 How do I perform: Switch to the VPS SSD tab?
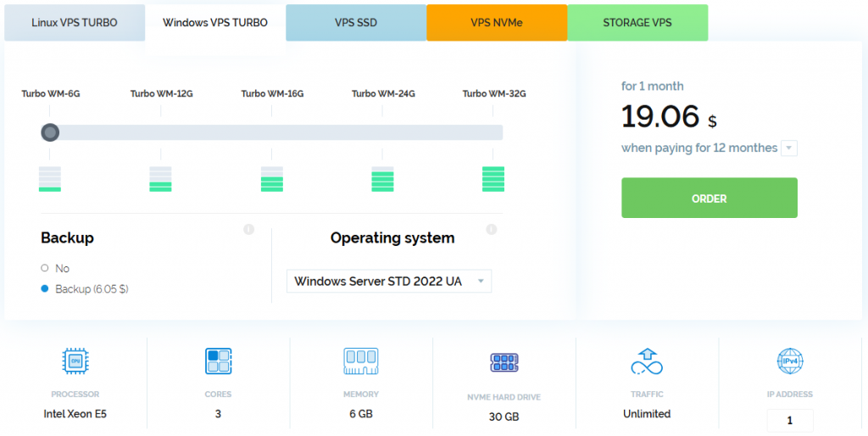(x=356, y=23)
